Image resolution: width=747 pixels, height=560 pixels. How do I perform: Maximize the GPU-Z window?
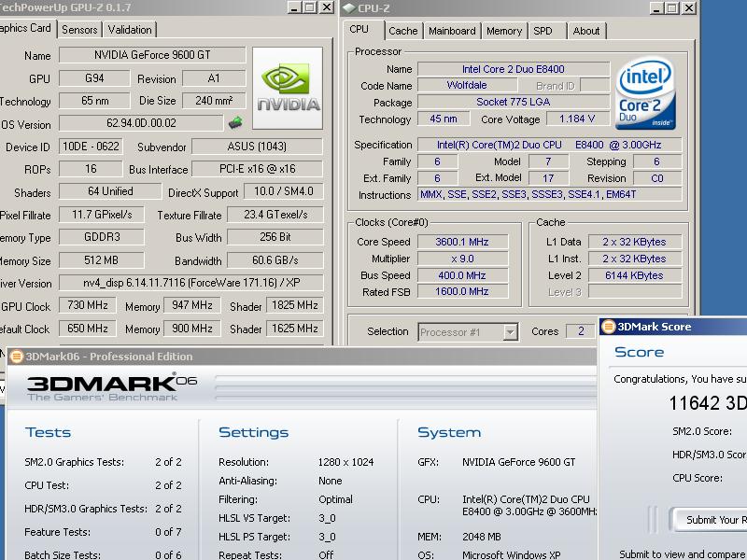(x=310, y=7)
